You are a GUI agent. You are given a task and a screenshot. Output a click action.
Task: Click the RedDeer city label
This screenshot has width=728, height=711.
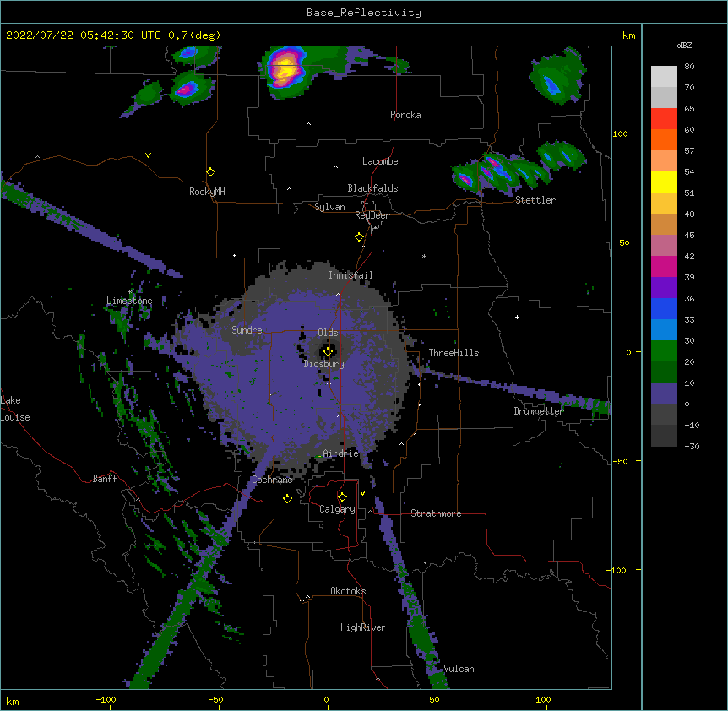(372, 215)
